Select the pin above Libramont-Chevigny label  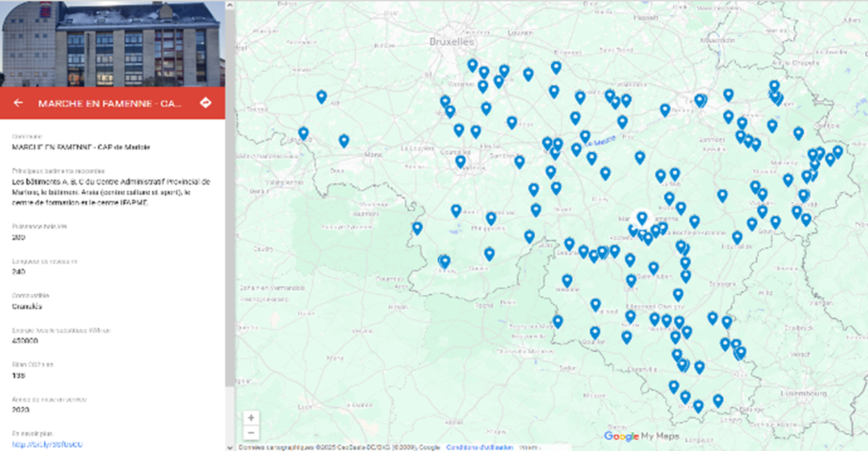(678, 295)
